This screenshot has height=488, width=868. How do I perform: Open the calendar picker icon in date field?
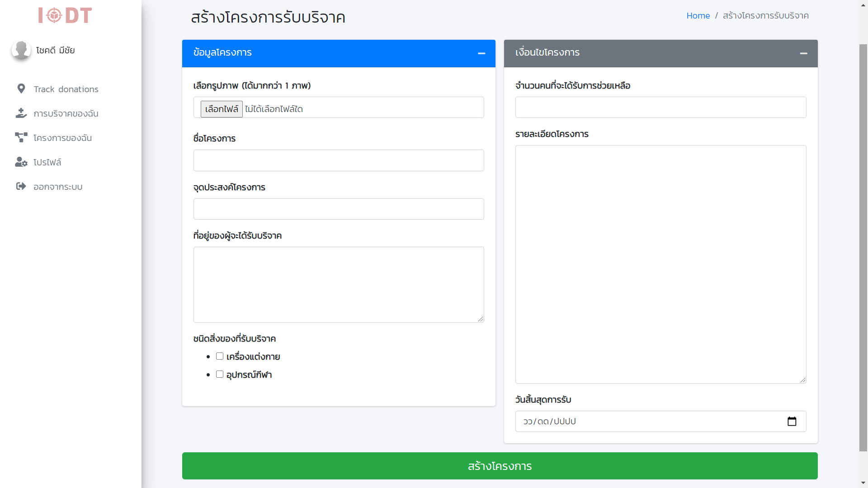pos(792,422)
